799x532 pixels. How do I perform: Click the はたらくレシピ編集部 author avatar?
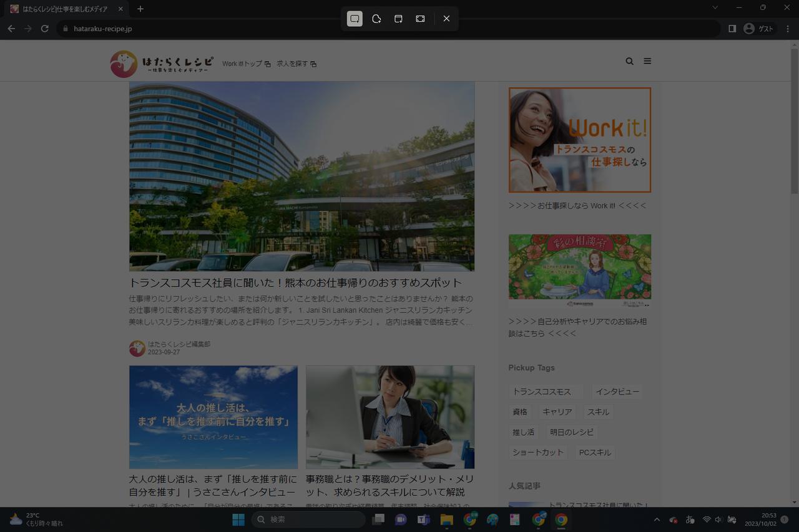tap(137, 348)
